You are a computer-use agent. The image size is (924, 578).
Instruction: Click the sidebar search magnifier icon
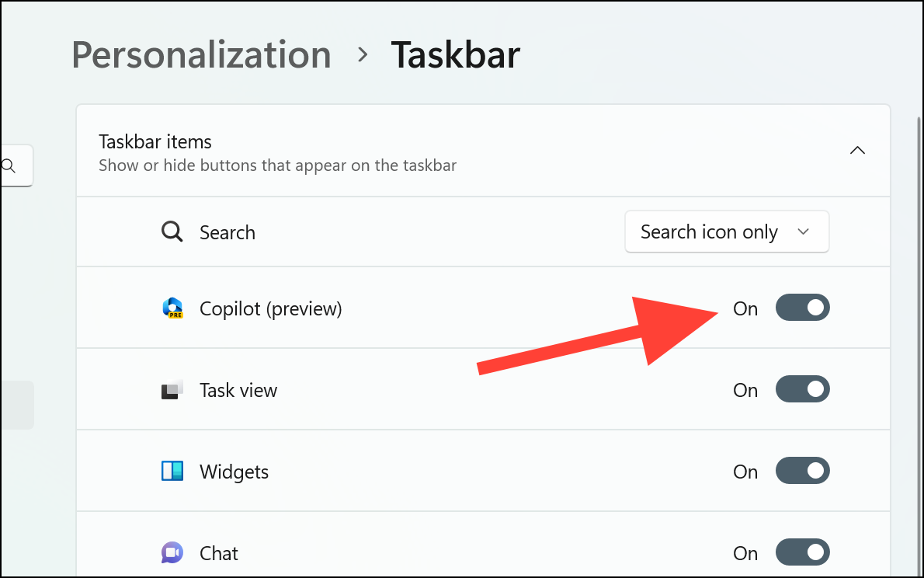point(9,165)
